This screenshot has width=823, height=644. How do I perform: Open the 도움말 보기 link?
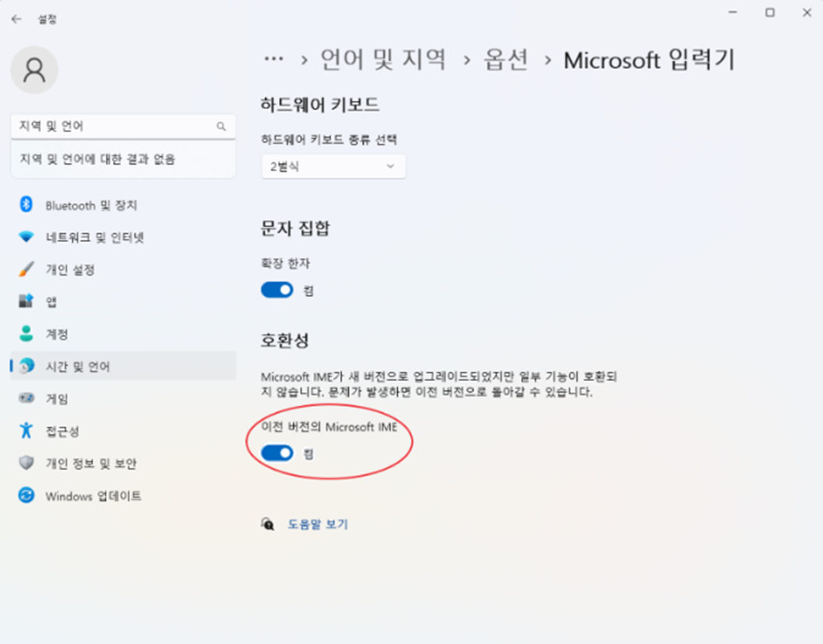318,524
